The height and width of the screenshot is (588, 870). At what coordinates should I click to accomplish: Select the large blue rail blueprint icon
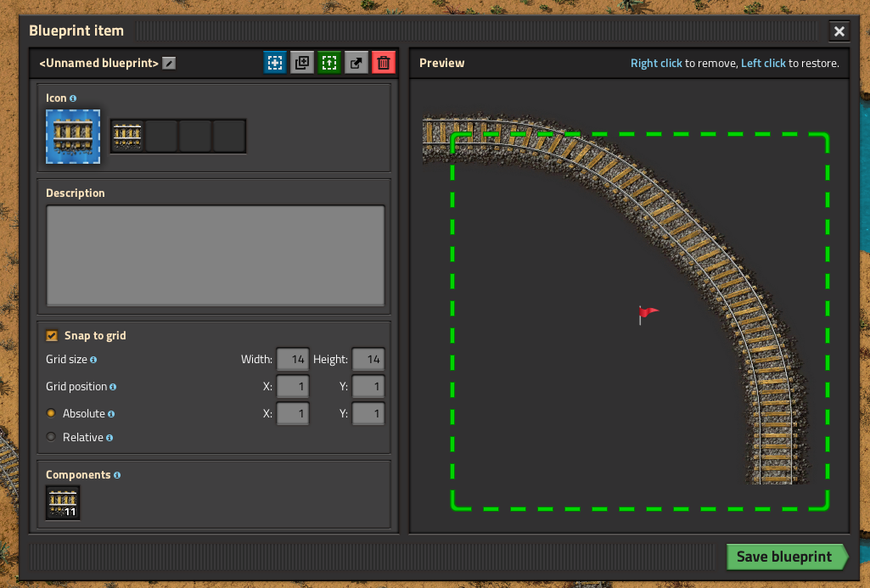click(x=73, y=137)
